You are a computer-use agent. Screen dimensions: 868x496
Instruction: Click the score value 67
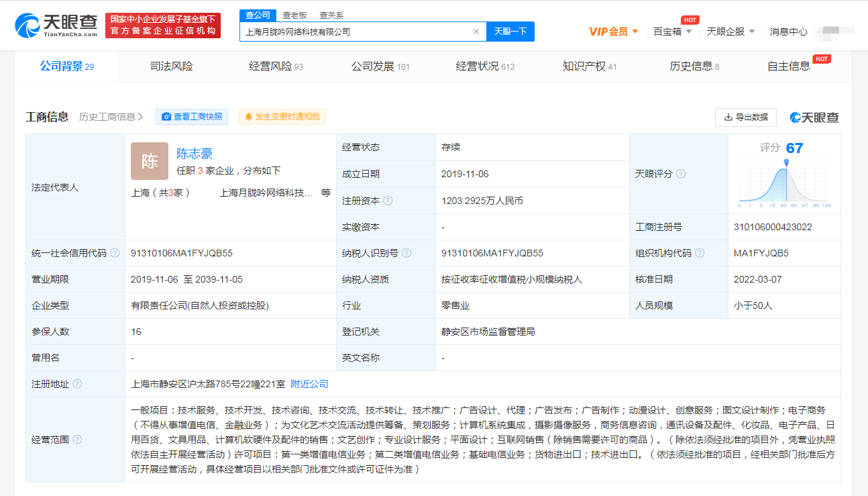pyautogui.click(x=794, y=148)
